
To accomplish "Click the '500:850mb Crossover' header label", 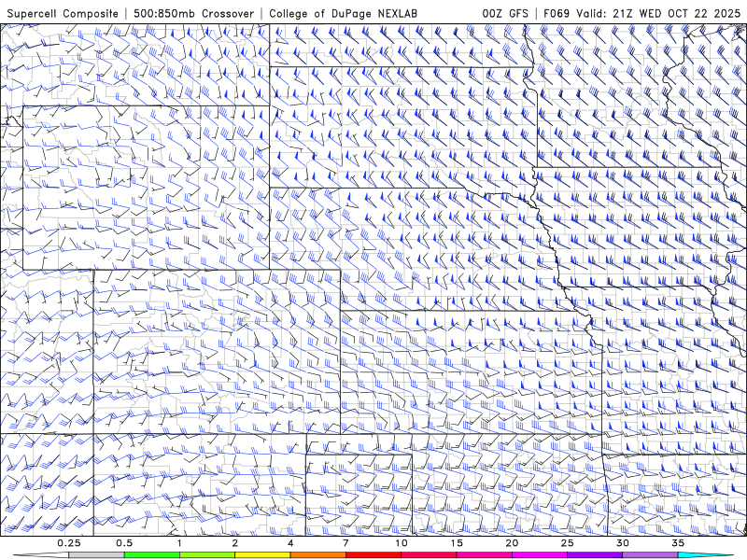I will pyautogui.click(x=193, y=13).
